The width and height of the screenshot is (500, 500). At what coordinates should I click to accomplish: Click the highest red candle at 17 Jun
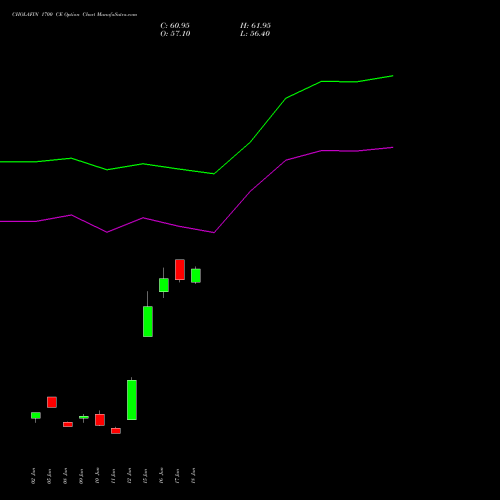tap(180, 269)
